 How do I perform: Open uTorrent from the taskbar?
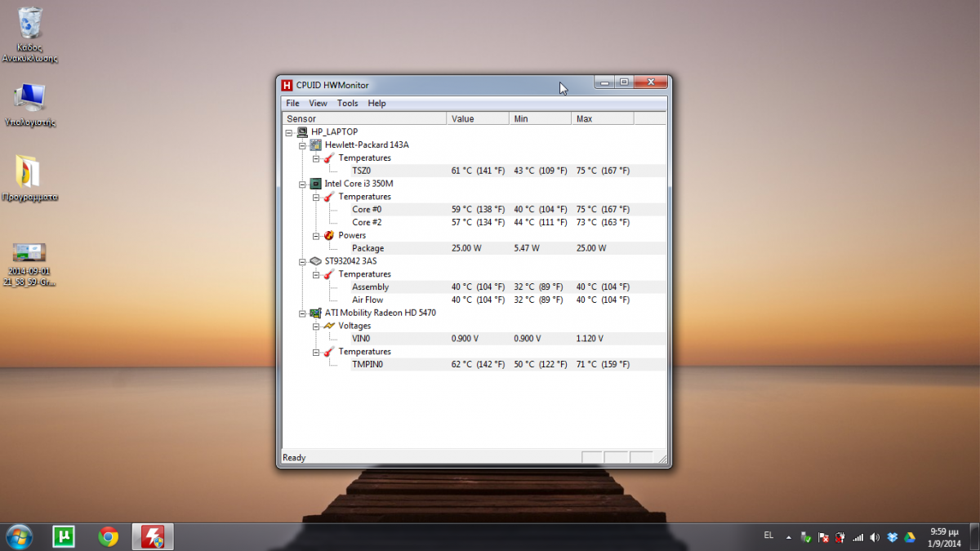point(64,536)
